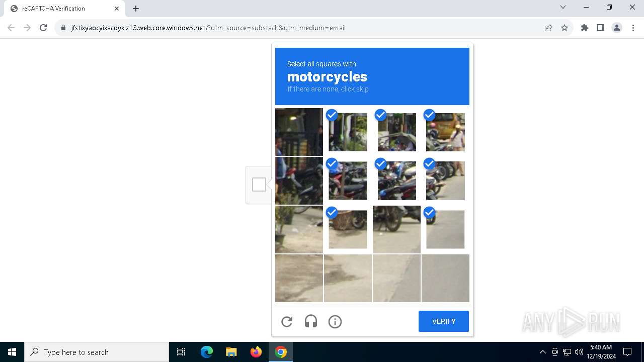
Task: Select the bottom-row, fourth-column pavement tile
Action: coord(445,278)
